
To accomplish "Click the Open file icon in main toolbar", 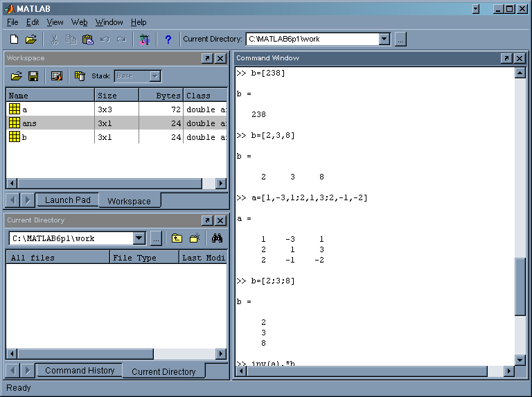I will click(x=31, y=39).
